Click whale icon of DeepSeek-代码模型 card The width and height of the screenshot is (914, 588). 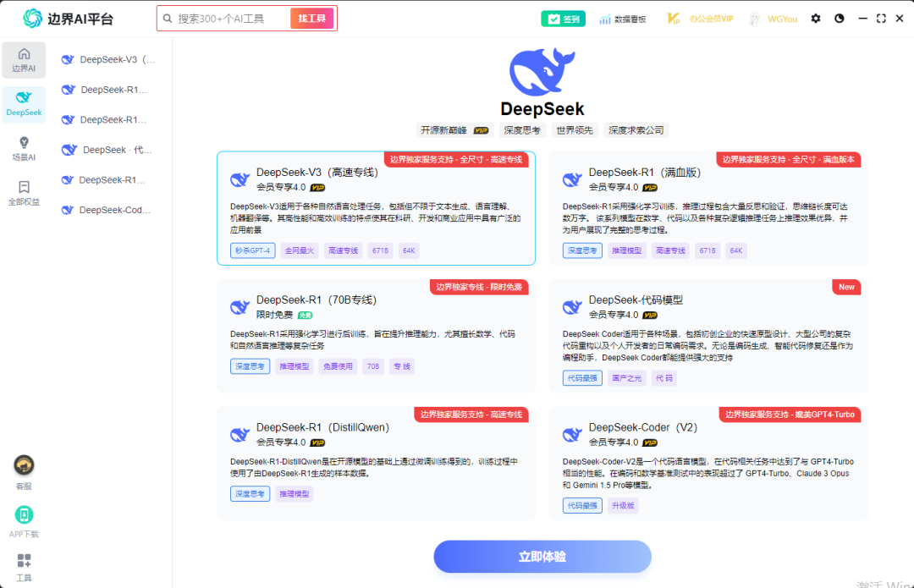572,306
